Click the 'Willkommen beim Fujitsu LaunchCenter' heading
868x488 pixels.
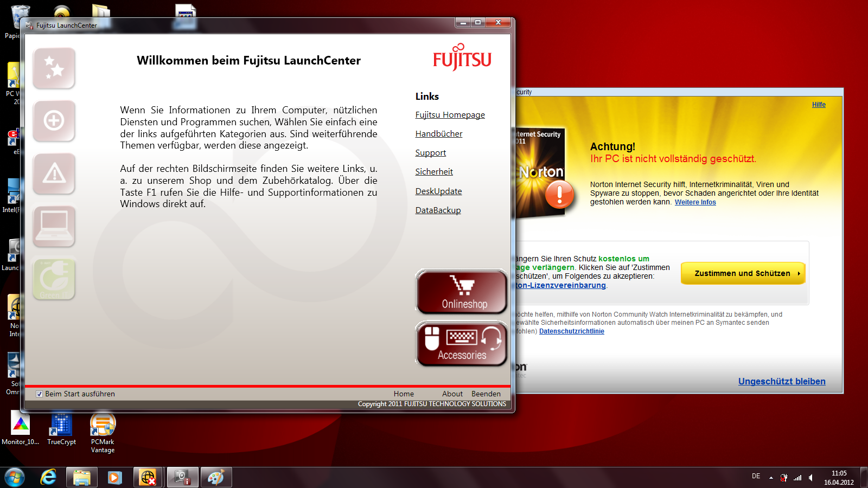tap(248, 61)
